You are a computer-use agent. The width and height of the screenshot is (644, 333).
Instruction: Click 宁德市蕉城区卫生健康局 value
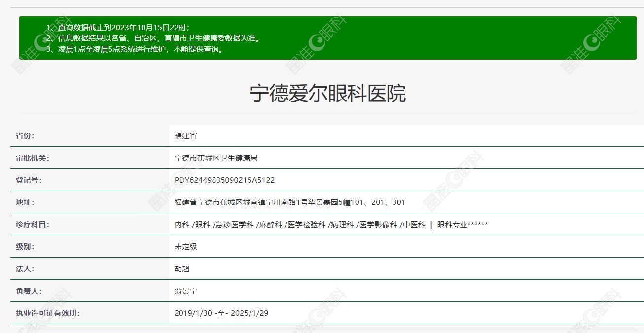click(216, 158)
